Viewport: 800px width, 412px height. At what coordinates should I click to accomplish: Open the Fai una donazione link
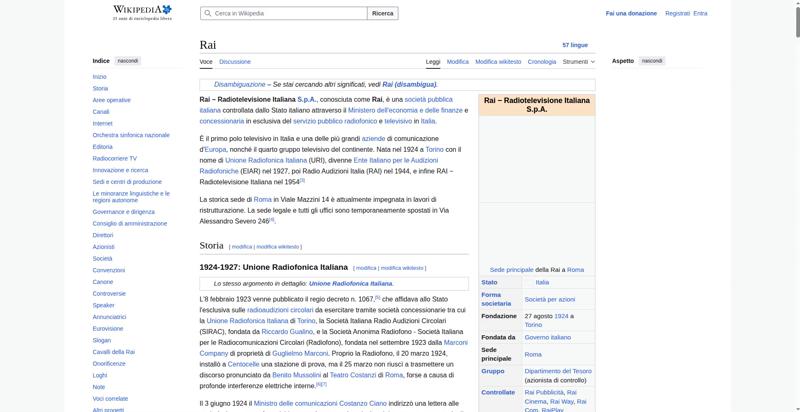[631, 14]
